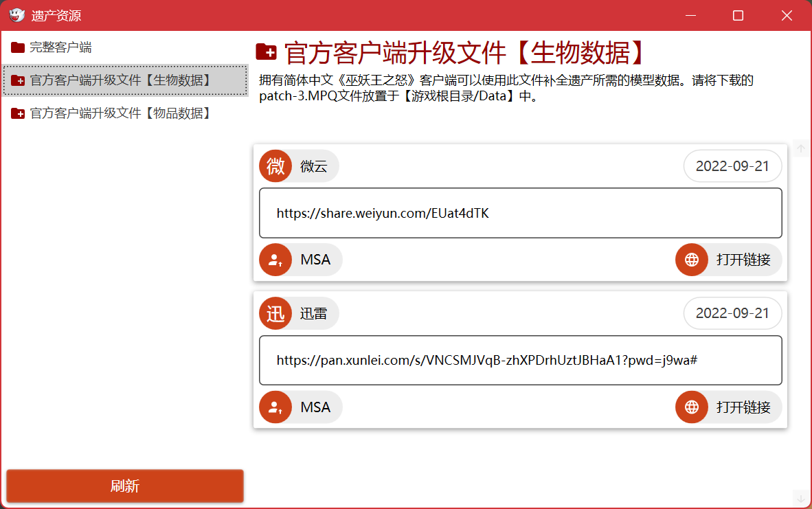Screen dimensions: 812x509
Task: Click the globe icon on 微云 card
Action: [691, 260]
